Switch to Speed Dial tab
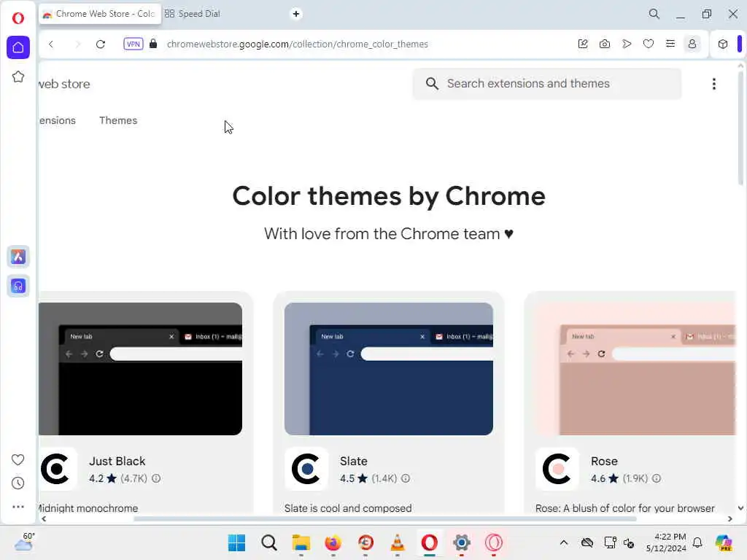The height and width of the screenshot is (560, 747). tap(193, 14)
